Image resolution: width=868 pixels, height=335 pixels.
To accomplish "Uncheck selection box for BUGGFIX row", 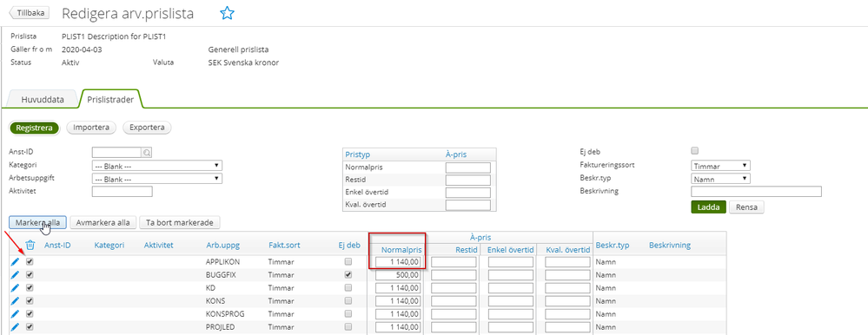I will (30, 275).
